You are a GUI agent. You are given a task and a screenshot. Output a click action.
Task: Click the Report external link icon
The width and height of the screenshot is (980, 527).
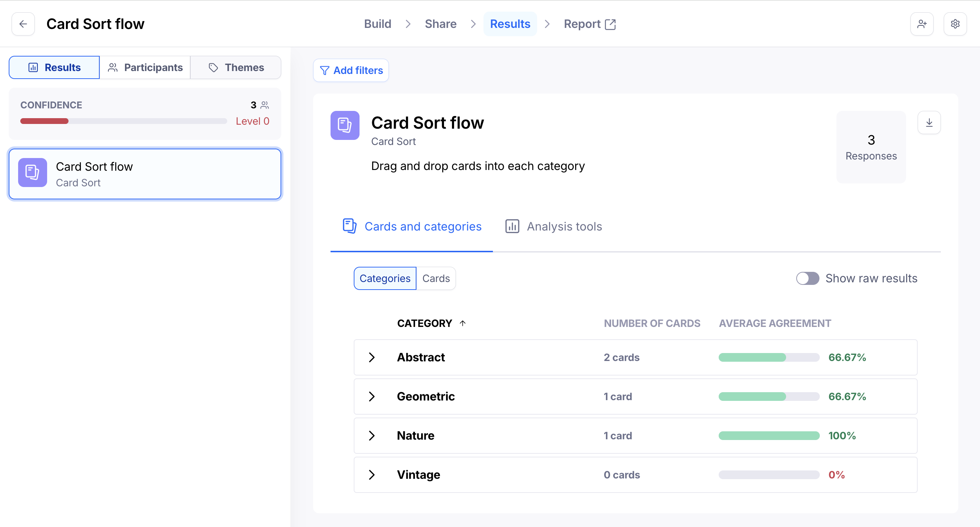(610, 24)
